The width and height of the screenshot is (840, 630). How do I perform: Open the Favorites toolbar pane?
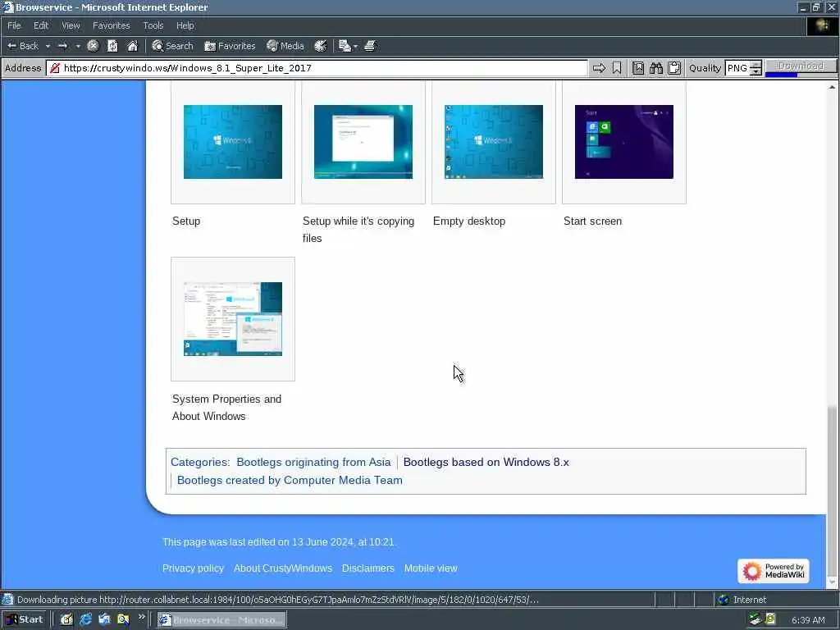[230, 46]
